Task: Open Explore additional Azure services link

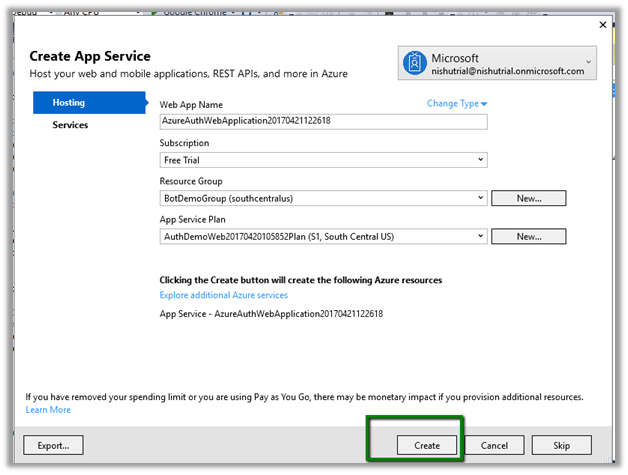Action: [x=223, y=295]
